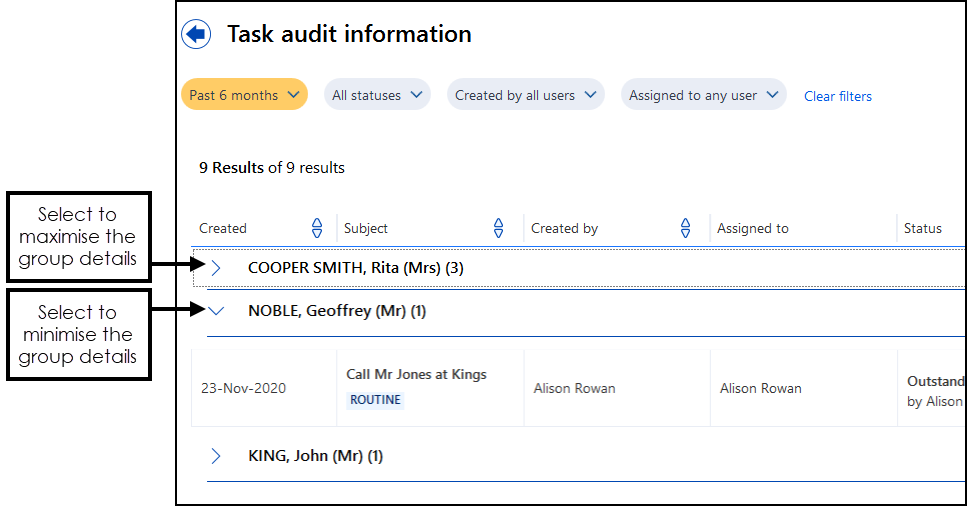This screenshot has height=506, width=967.
Task: Select the NOBLE, Geoffrey (Mr) group name
Action: [x=336, y=311]
